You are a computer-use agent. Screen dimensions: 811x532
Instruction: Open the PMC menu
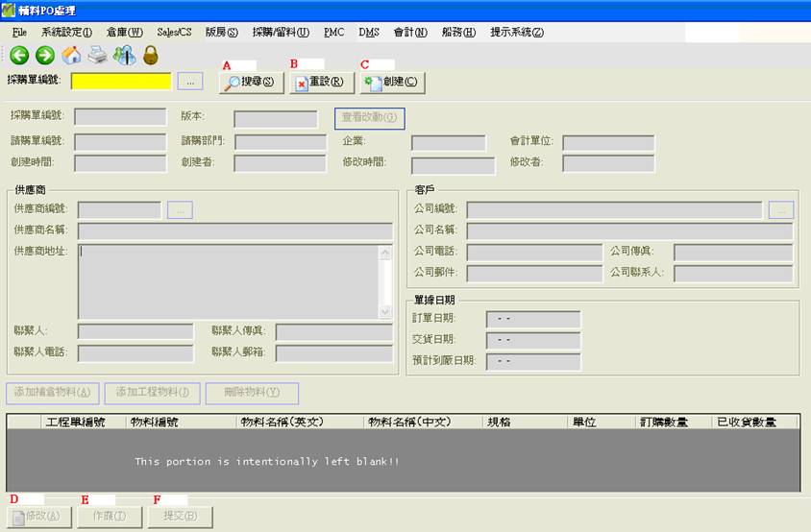333,32
